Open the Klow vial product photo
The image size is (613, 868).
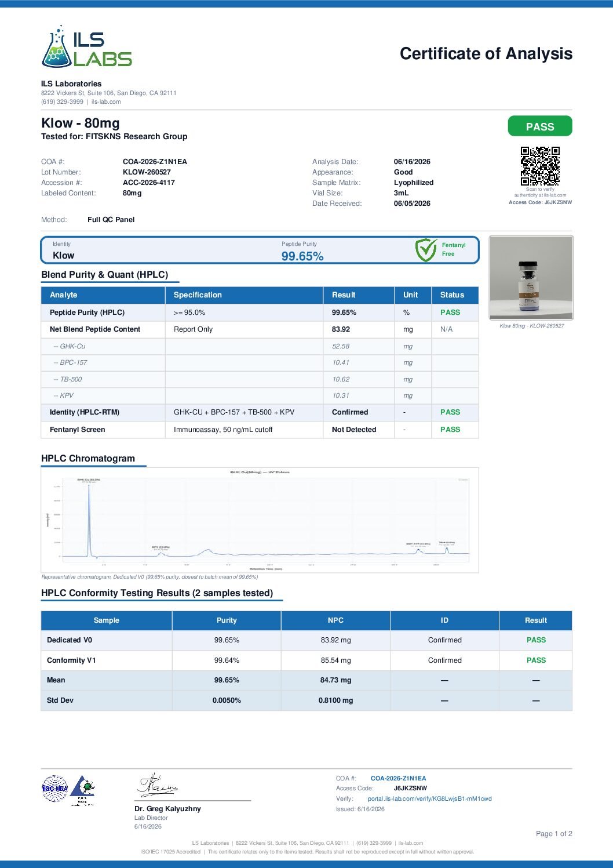tap(531, 278)
